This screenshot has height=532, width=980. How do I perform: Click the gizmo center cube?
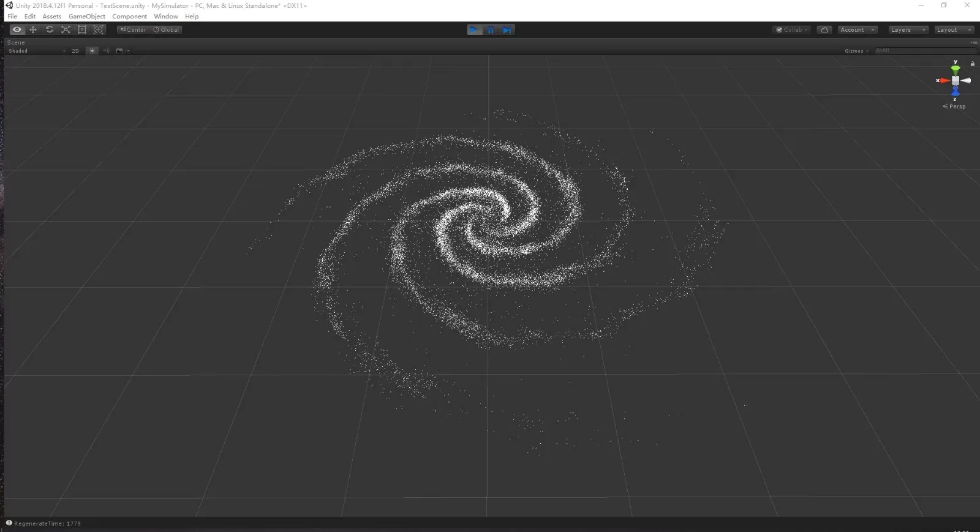[956, 80]
